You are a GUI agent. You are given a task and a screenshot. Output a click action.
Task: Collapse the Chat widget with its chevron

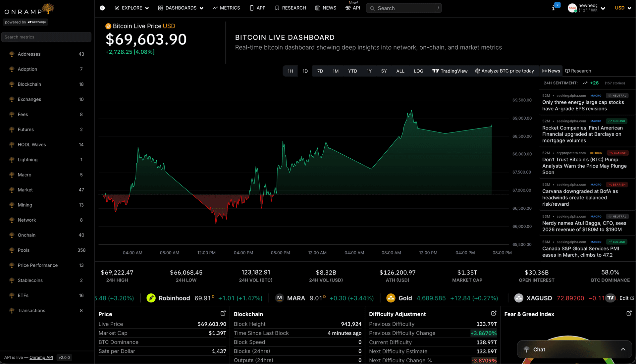pyautogui.click(x=623, y=349)
